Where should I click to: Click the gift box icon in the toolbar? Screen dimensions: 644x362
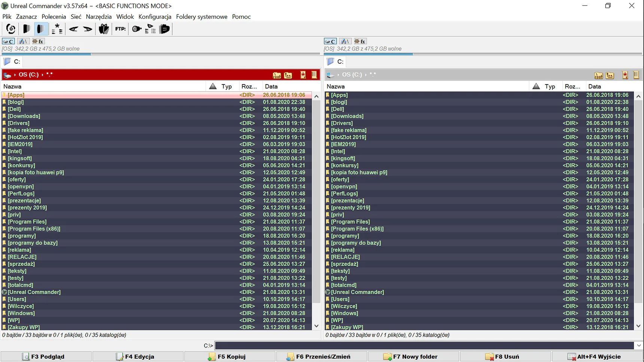pos(104,29)
